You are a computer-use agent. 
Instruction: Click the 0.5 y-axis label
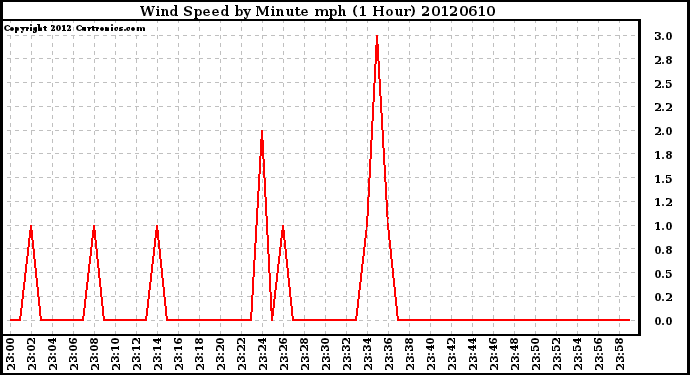(x=663, y=274)
